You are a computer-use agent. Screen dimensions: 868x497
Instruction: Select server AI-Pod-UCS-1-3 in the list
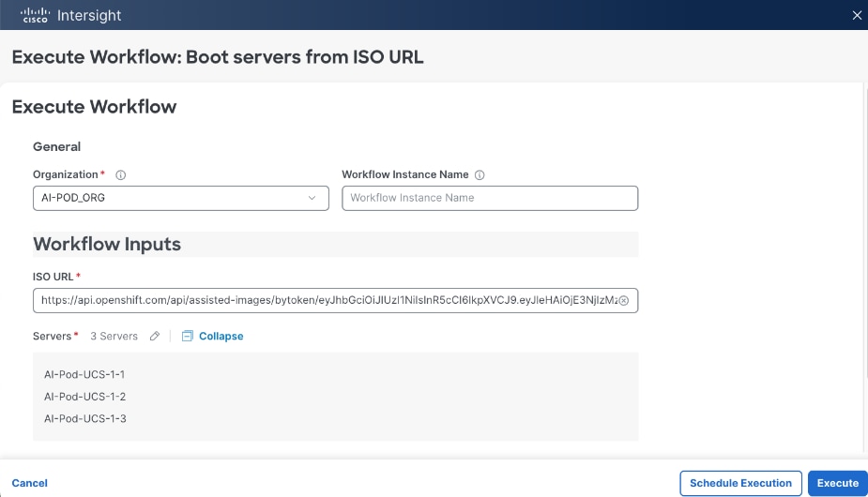84,418
